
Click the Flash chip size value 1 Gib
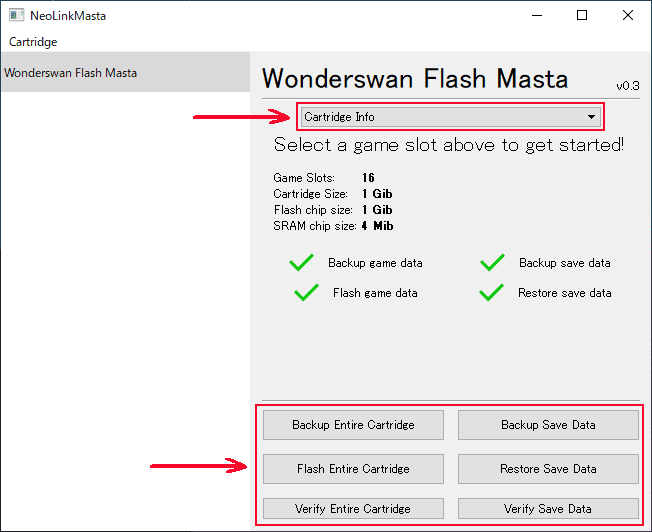[377, 210]
